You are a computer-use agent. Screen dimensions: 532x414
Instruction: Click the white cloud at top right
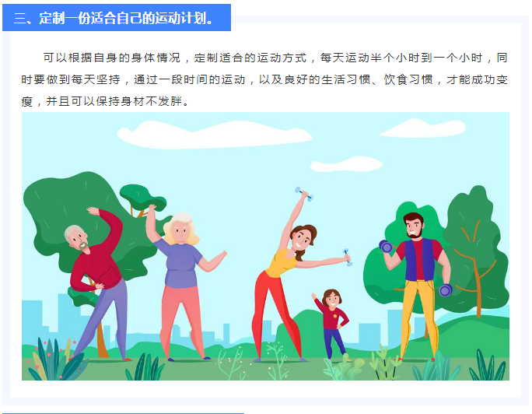click(423, 128)
